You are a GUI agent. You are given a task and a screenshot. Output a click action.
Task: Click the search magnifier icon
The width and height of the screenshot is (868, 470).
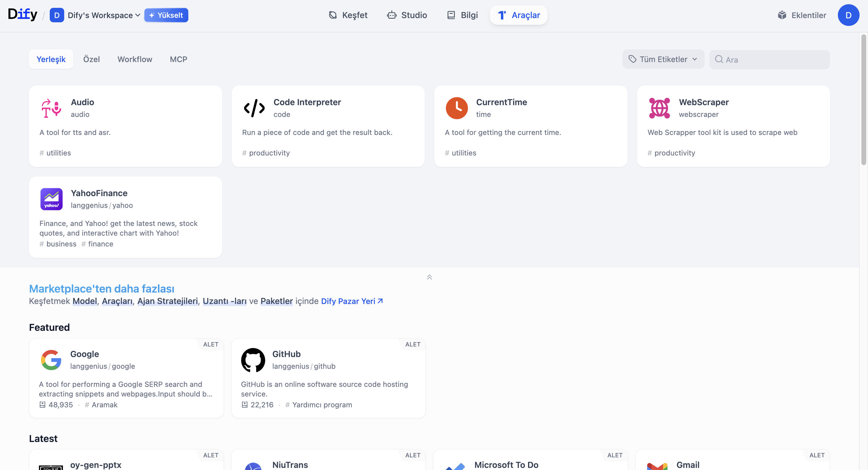[719, 59]
